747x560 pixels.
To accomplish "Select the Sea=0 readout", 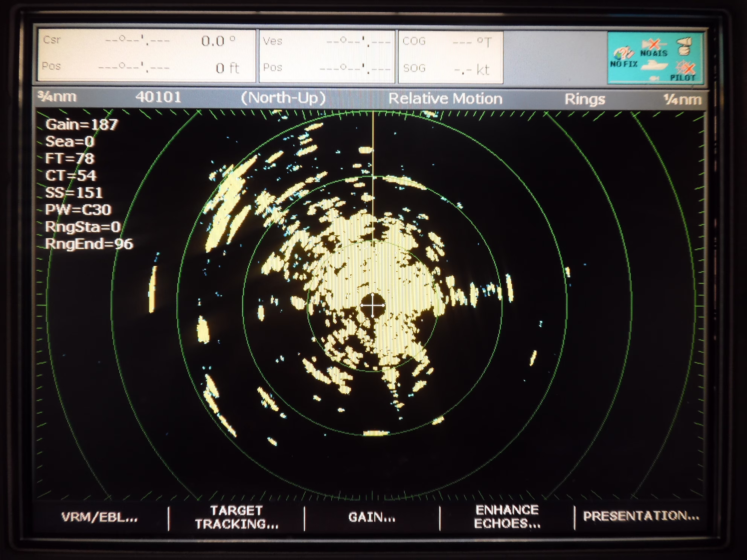I will pos(70,142).
